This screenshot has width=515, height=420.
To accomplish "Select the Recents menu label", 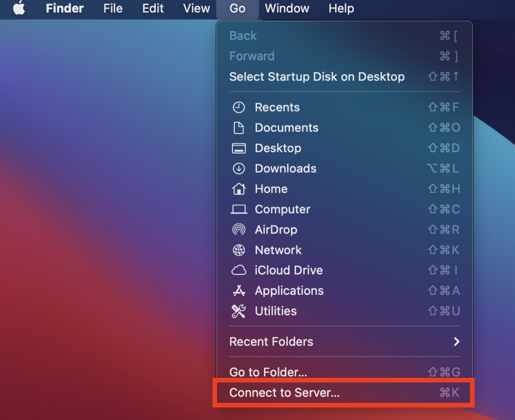I will (277, 108).
